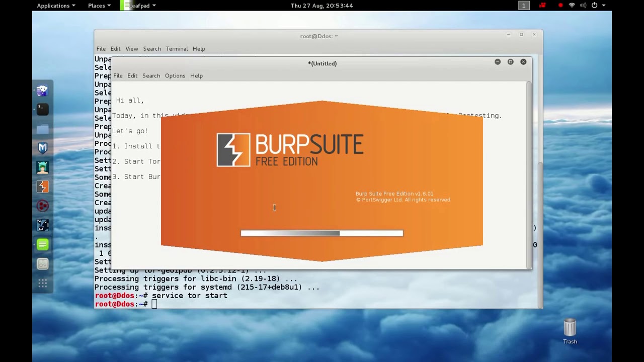The width and height of the screenshot is (644, 362).
Task: Open terminal View menu
Action: pos(132,49)
